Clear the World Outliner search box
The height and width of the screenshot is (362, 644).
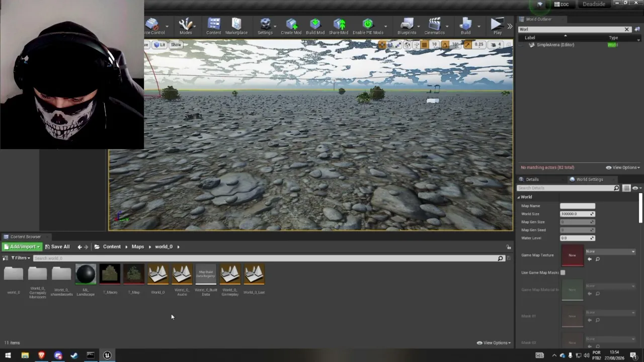coord(627,29)
